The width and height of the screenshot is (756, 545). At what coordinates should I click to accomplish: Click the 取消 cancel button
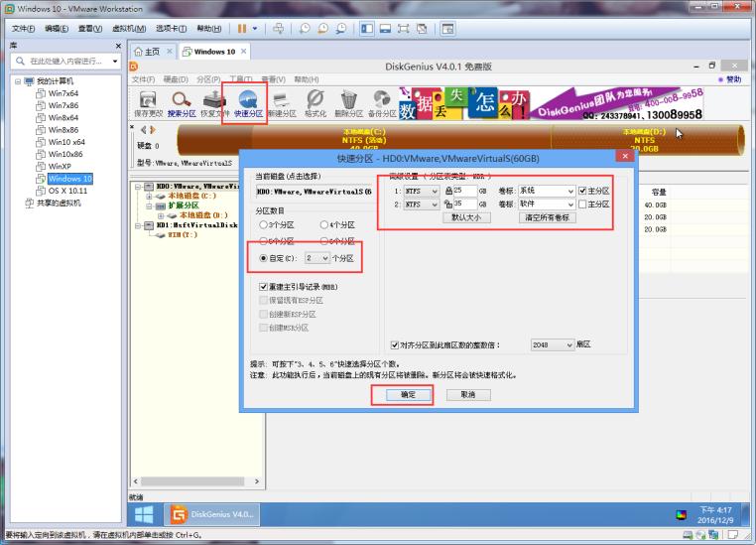click(468, 394)
